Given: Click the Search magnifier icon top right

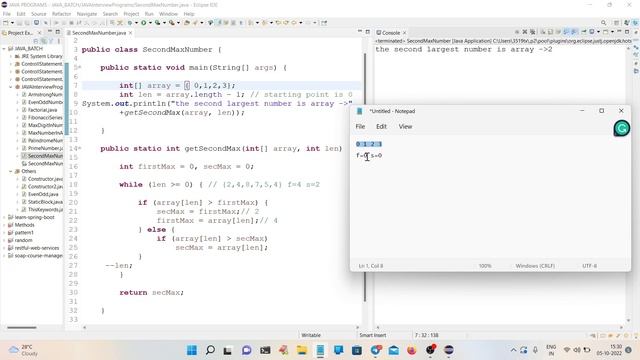Looking at the screenshot, I should pos(603,23).
